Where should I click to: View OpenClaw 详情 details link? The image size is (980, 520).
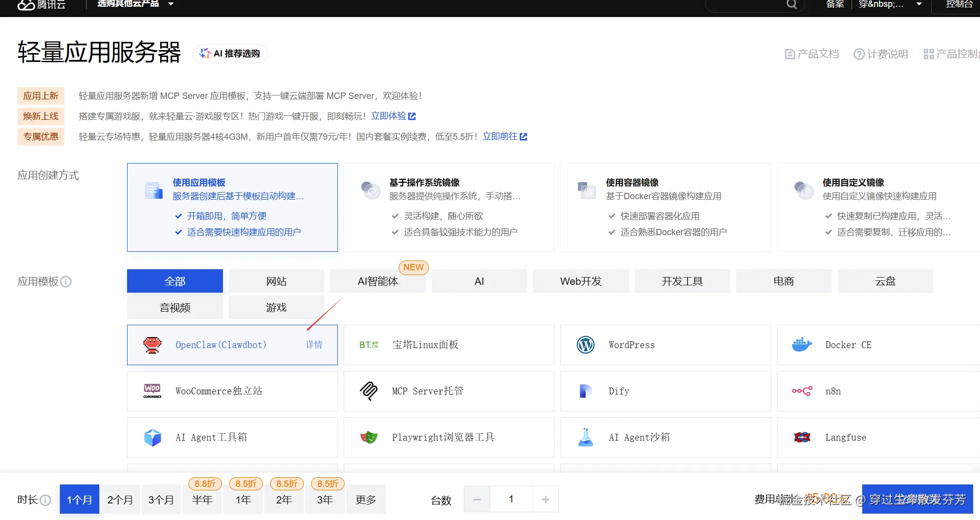tap(314, 345)
